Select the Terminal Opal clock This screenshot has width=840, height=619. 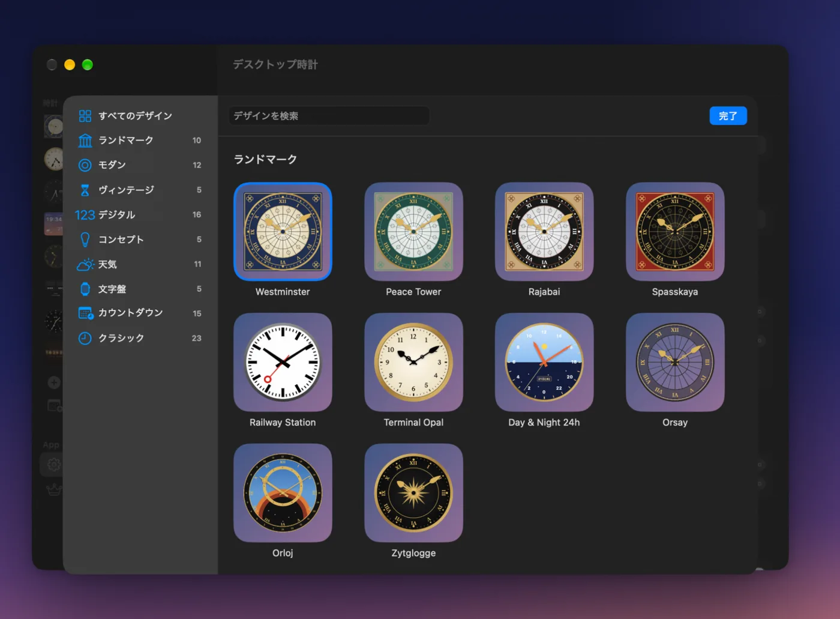413,362
